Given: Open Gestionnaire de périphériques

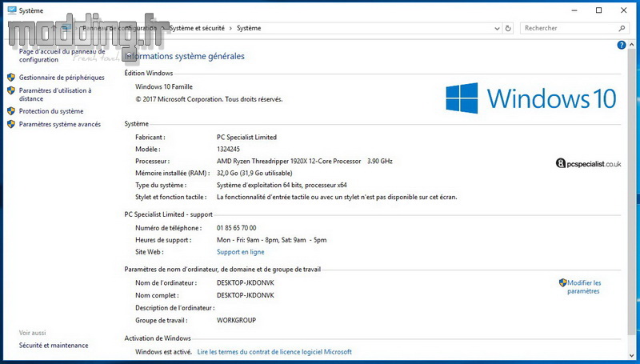Looking at the screenshot, I should pos(62,78).
